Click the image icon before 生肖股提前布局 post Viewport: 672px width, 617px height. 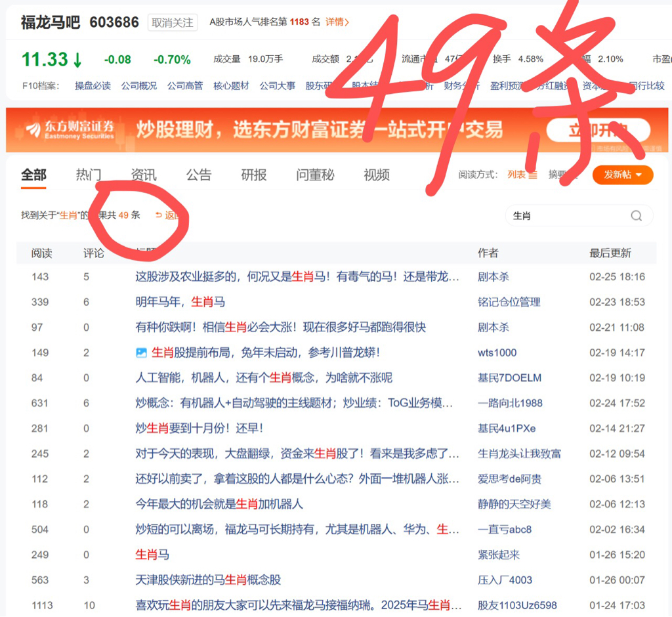click(141, 353)
